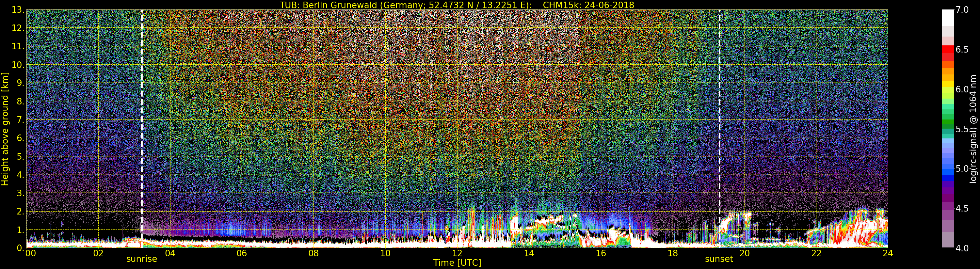
Task: Select the 06 hour tick on time axis
Action: click(242, 253)
